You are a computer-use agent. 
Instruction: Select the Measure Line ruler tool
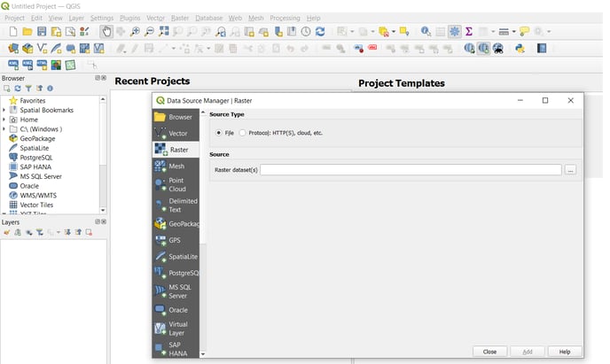[x=504, y=32]
